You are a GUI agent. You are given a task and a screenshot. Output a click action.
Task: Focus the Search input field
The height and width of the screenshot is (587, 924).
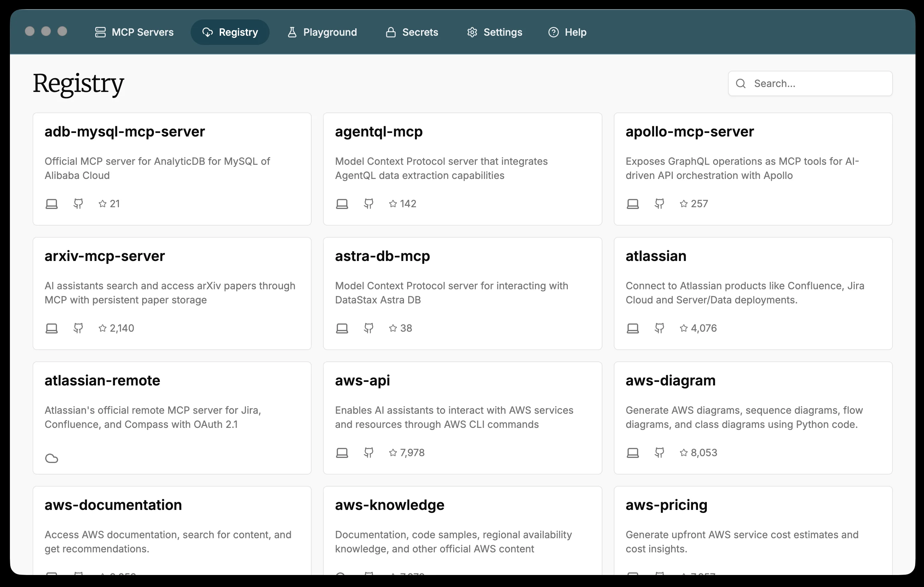817,84
